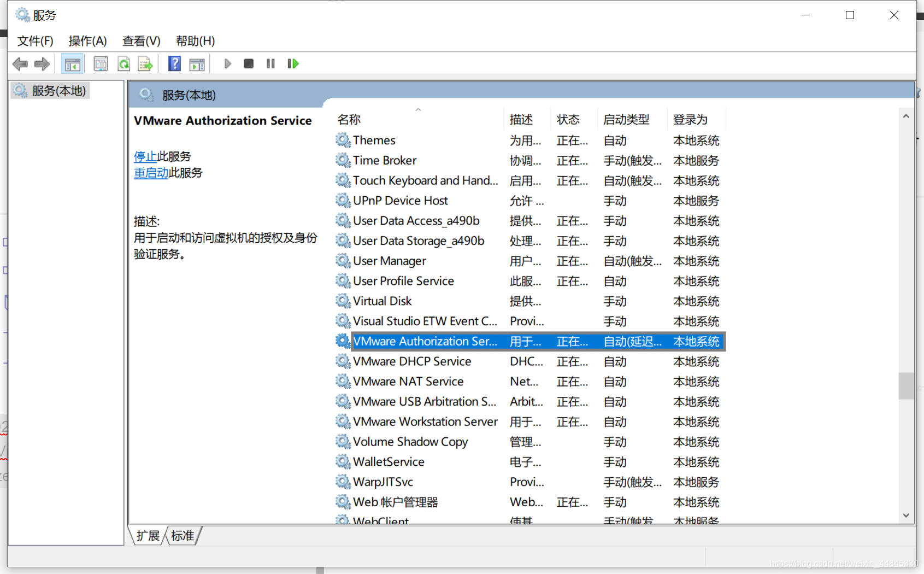The width and height of the screenshot is (924, 574).
Task: Click 本地服务 logon cell of WarpJITSvc
Action: (696, 482)
